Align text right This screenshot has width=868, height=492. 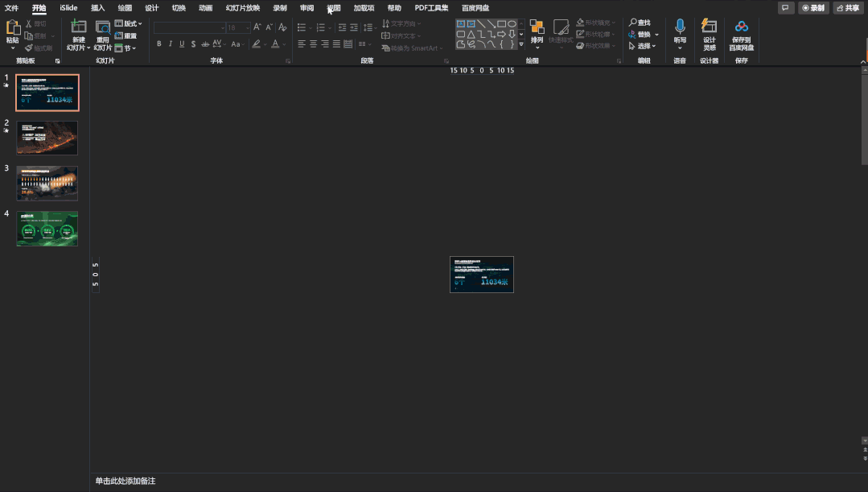(x=325, y=43)
